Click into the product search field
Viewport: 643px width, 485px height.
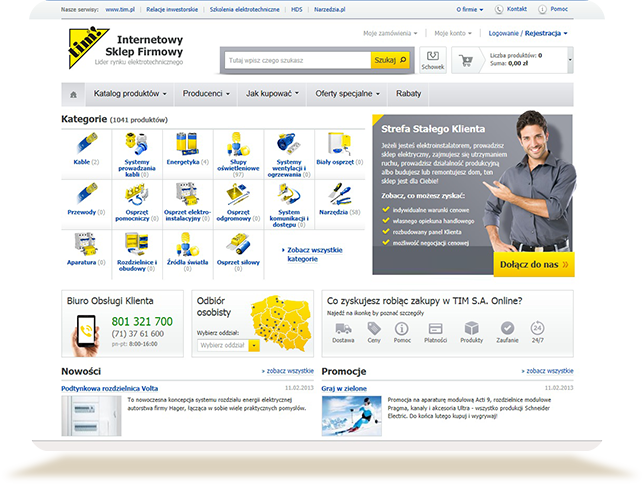296,60
